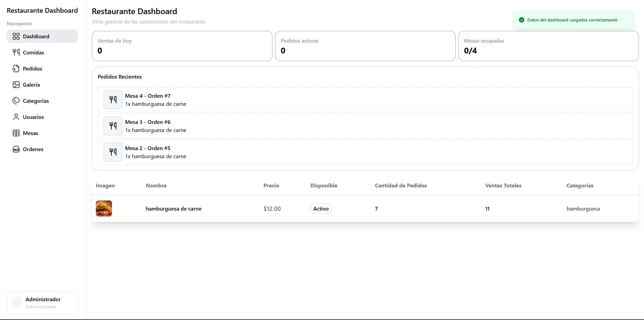Screen dimensions: 644x320
Task: Select the Mesas ocupadas stat card
Action: 548,46
